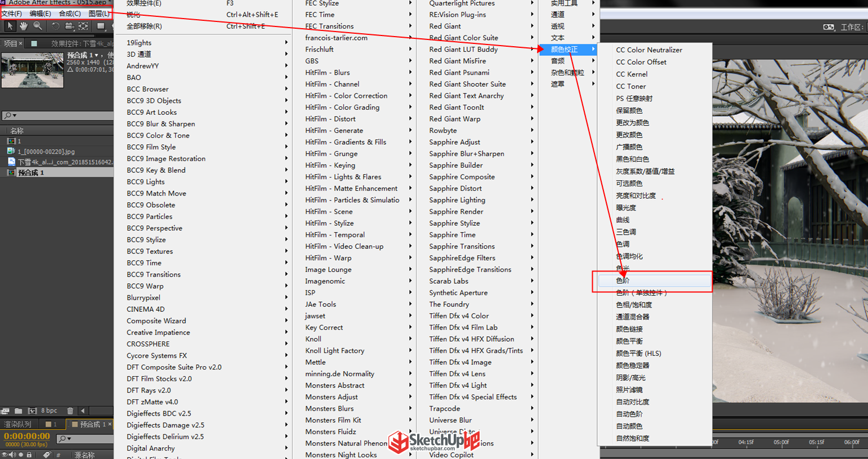Viewport: 868px width, 459px height.
Task: Click the project composition thumbnail preview
Action: [33, 70]
